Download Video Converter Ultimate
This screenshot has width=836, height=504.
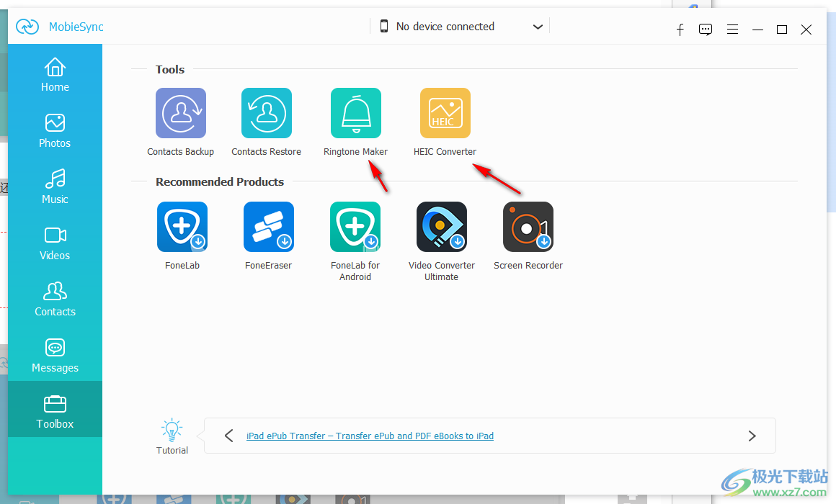442,226
